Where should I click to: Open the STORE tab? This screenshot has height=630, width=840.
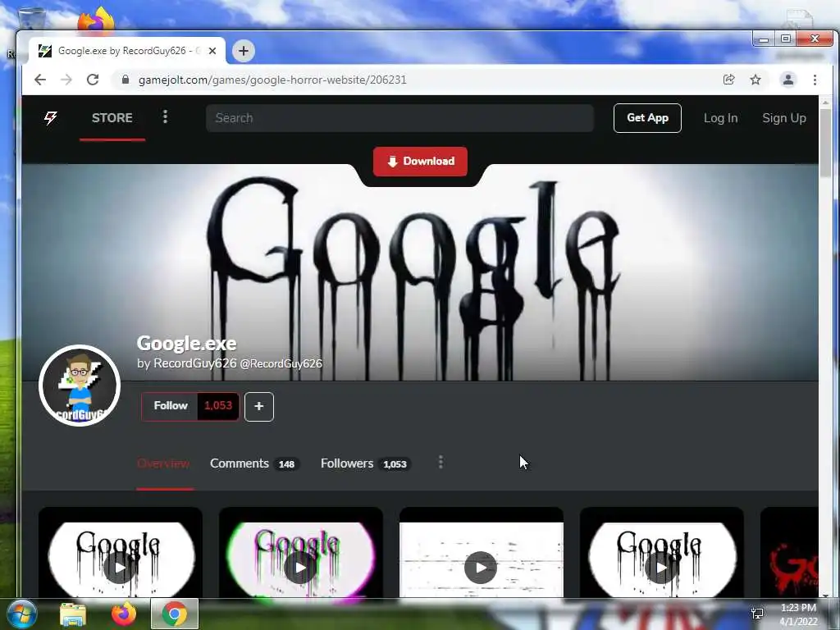click(x=112, y=118)
